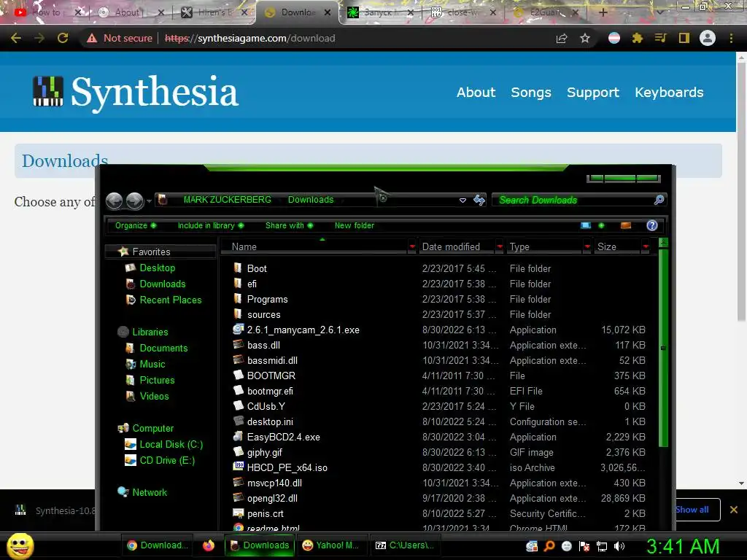Bookmark this page with star icon
Viewport: 747px width, 560px height.
[585, 38]
